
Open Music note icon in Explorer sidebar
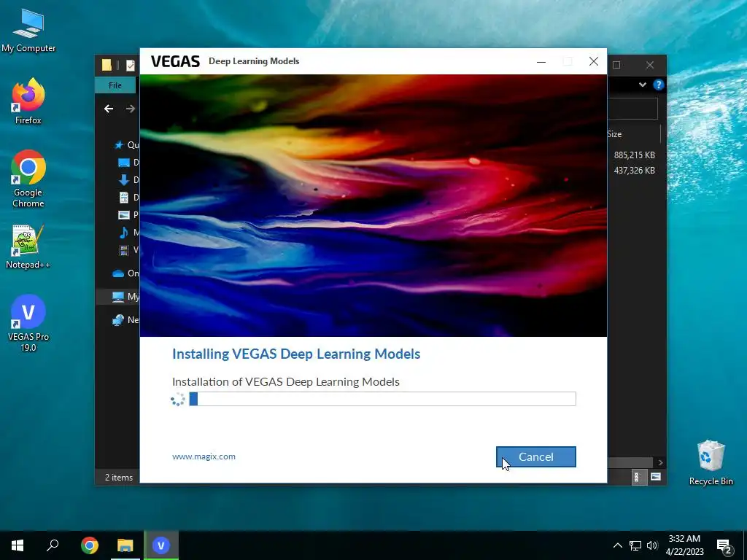point(124,233)
